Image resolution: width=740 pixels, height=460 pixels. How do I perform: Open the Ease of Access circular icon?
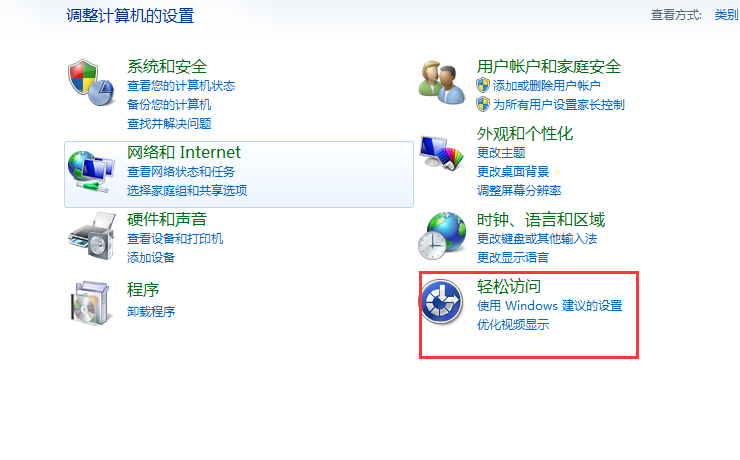(442, 302)
